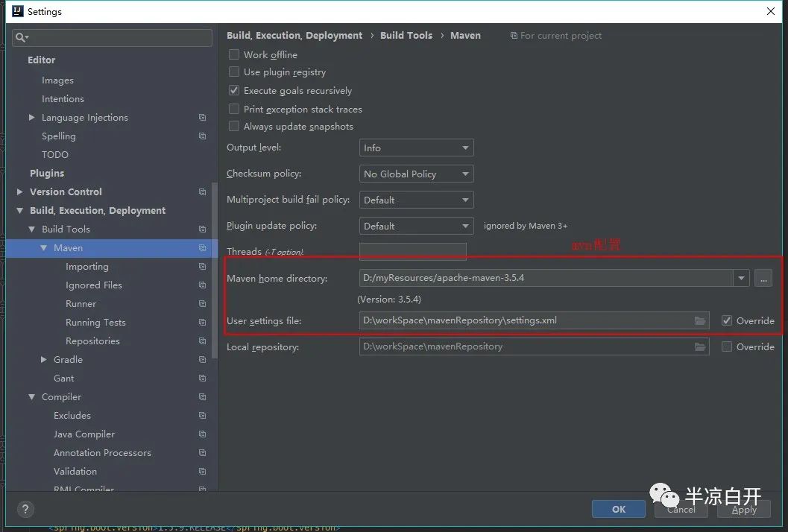Uncheck Execute goals recursively
The width and height of the screenshot is (788, 532).
pyautogui.click(x=233, y=90)
